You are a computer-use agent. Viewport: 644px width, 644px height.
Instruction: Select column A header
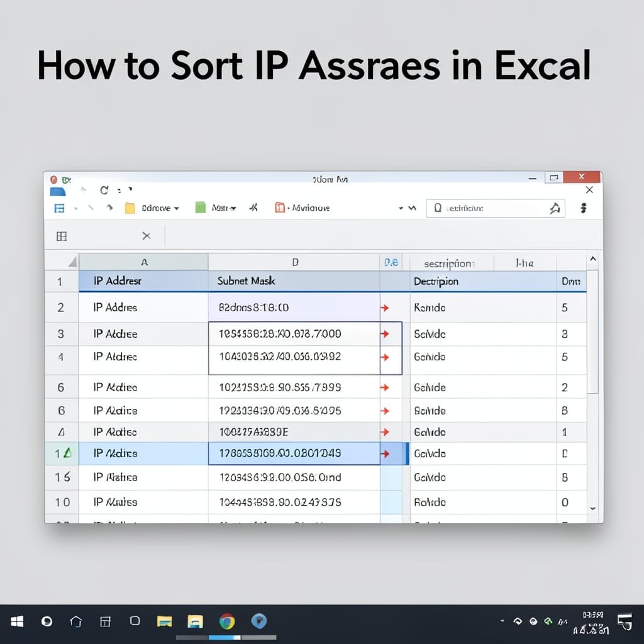pos(144,262)
